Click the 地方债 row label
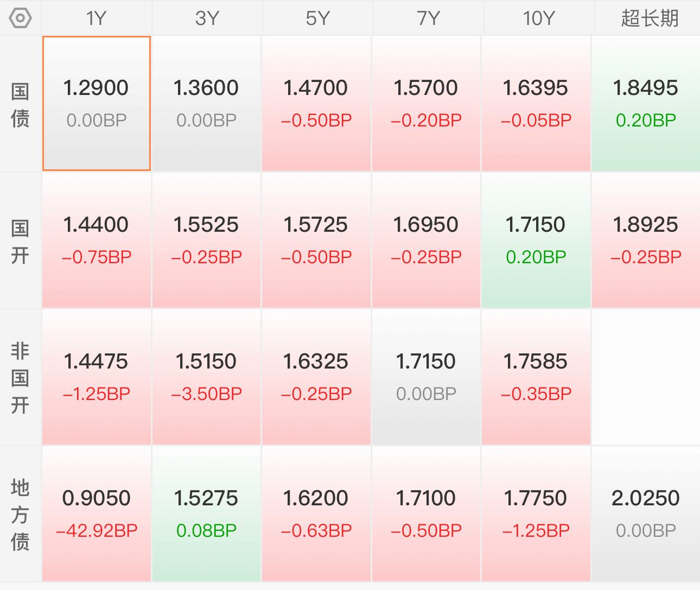This screenshot has height=590, width=700. coord(20,515)
